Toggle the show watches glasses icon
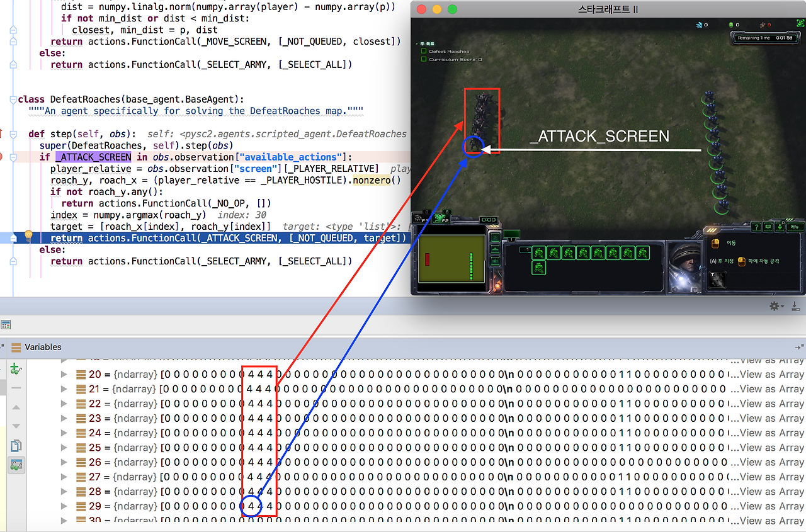Screen dimensions: 806x532 tap(16, 465)
